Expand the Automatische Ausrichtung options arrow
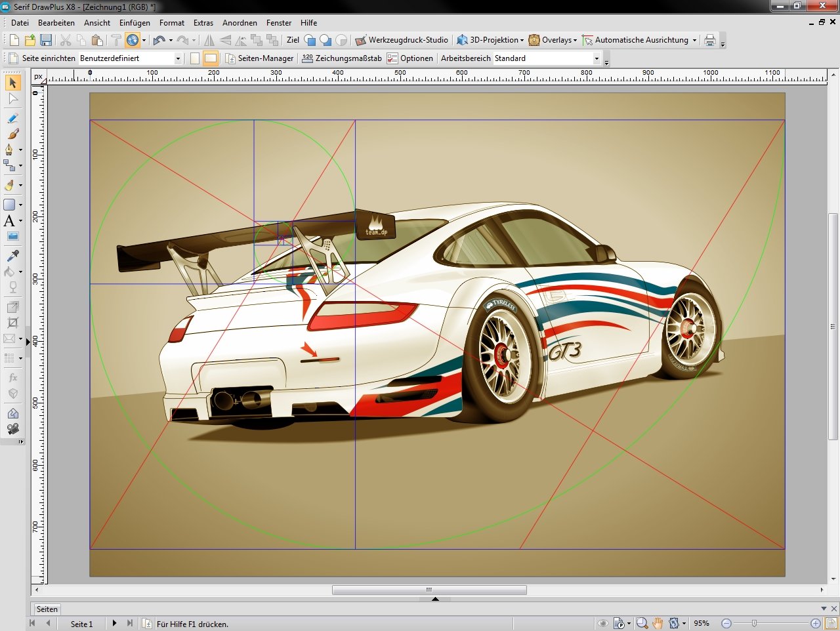Image resolution: width=840 pixels, height=631 pixels. tap(694, 40)
